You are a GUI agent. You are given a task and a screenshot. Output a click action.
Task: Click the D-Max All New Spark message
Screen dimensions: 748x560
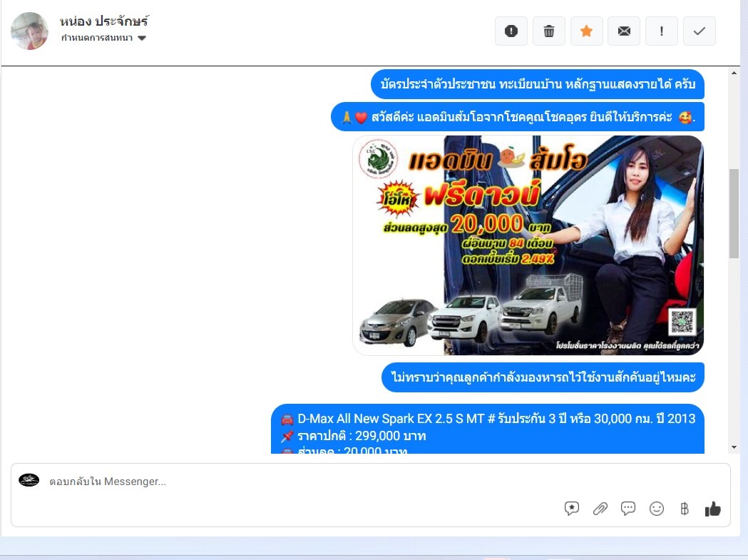(488, 429)
